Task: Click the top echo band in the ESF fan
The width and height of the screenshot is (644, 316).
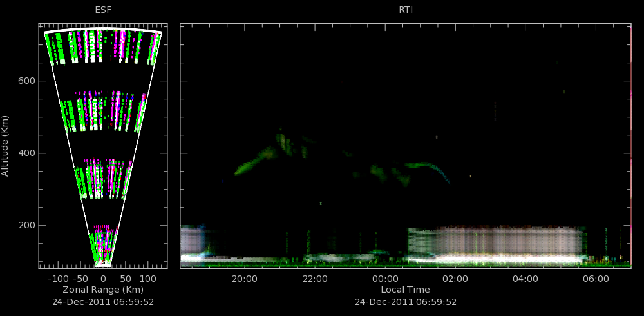Action: 103,46
